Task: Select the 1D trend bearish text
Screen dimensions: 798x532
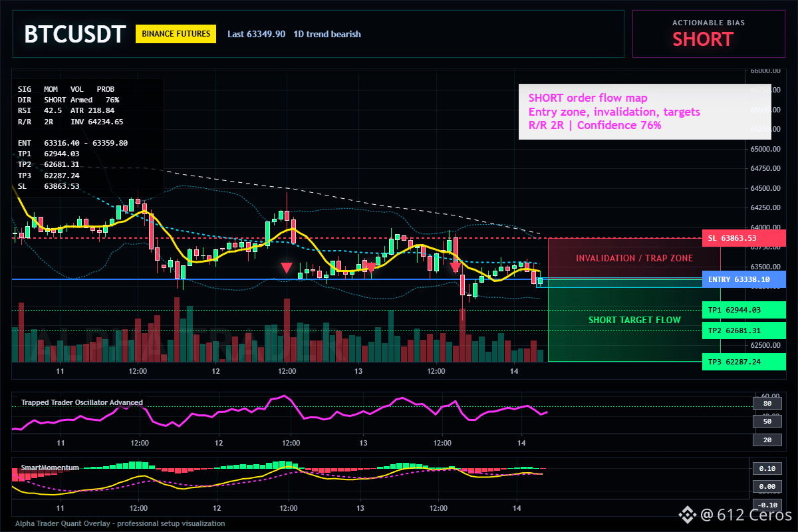Action: click(x=327, y=34)
